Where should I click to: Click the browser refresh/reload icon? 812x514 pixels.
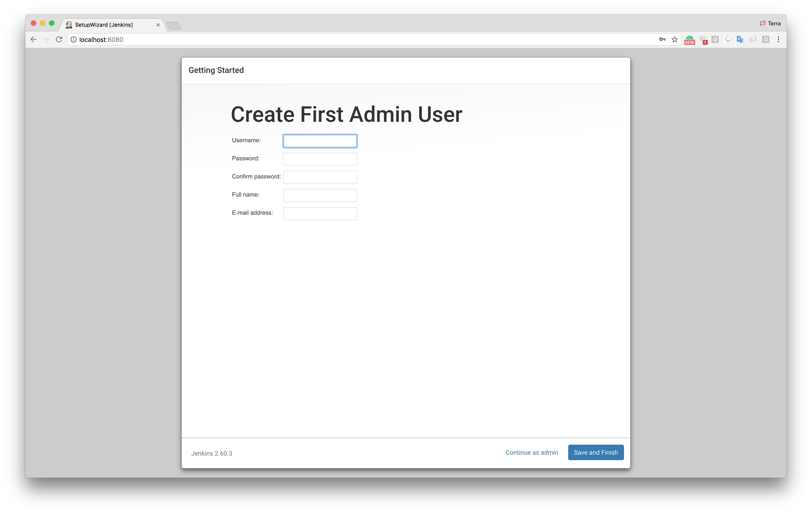[x=59, y=39]
